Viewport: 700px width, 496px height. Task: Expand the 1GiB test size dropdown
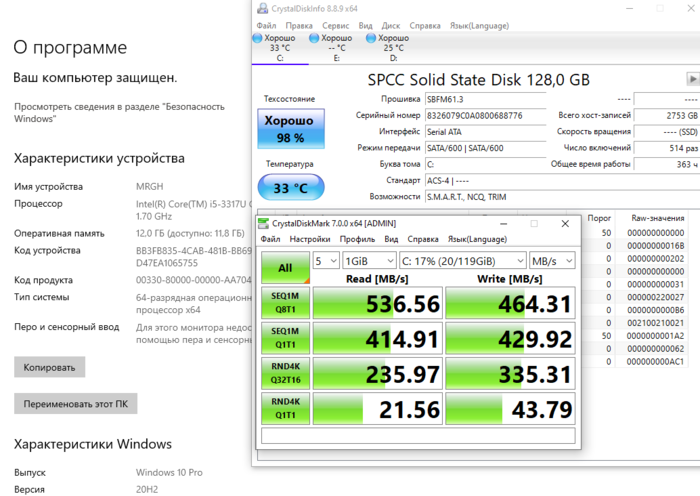(x=369, y=261)
